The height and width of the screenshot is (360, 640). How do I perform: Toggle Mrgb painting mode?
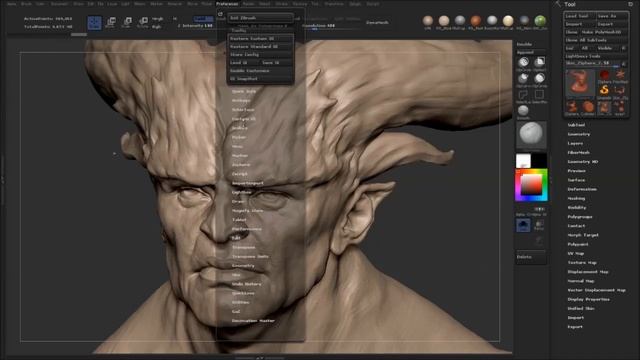[x=157, y=19]
